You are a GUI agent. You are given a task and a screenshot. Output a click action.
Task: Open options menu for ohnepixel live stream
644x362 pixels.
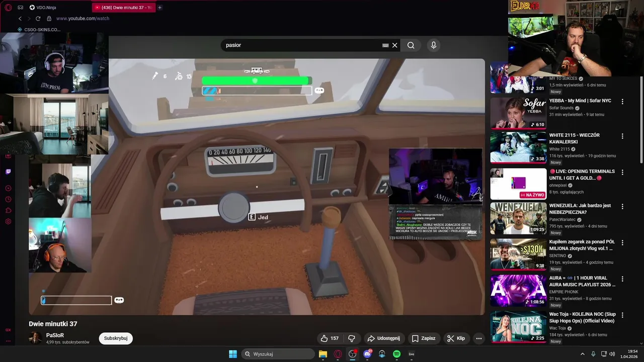tap(622, 172)
